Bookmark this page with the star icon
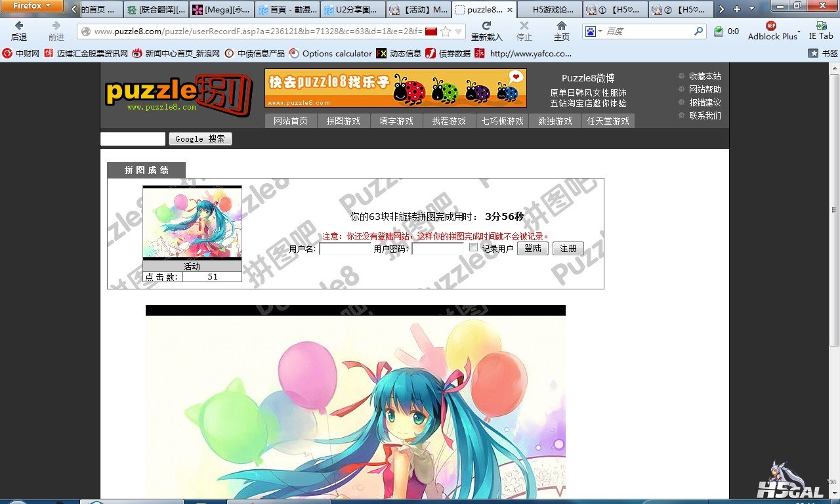This screenshot has width=840, height=504. click(x=446, y=31)
